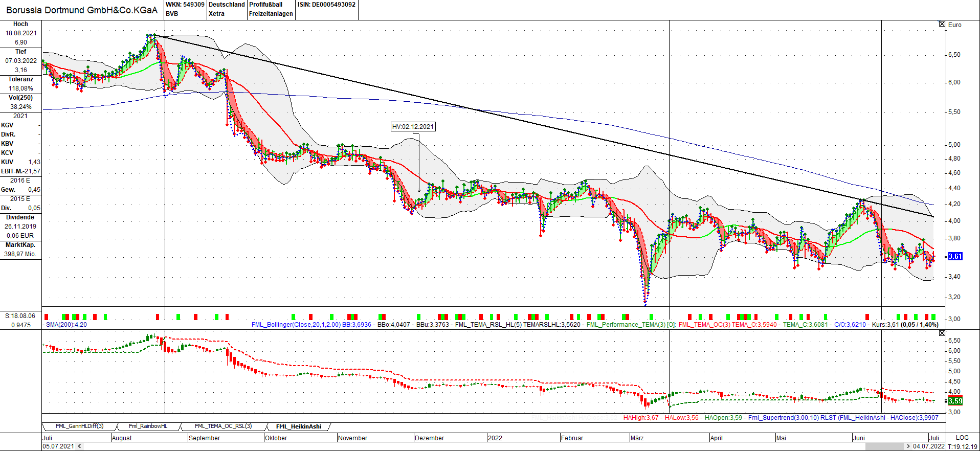The height and width of the screenshot is (451, 980).
Task: Open the Deutschland Xetra exchange field
Action: pos(227,9)
